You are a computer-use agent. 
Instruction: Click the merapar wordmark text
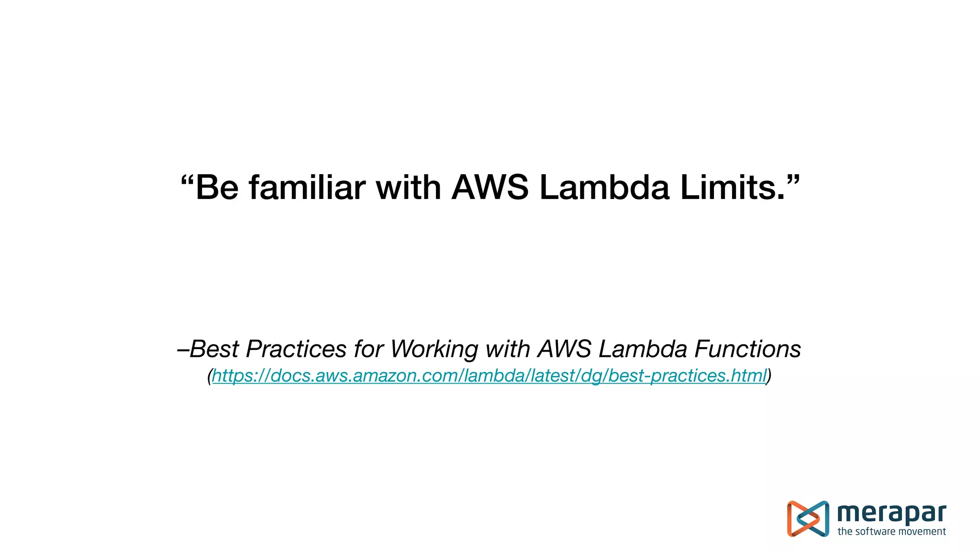coord(891,514)
